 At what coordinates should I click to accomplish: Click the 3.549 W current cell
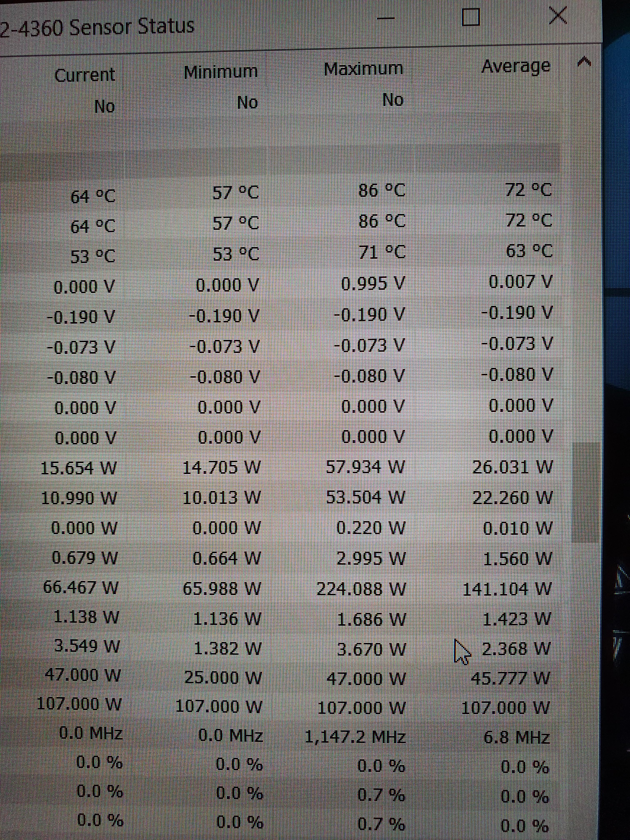tap(87, 646)
